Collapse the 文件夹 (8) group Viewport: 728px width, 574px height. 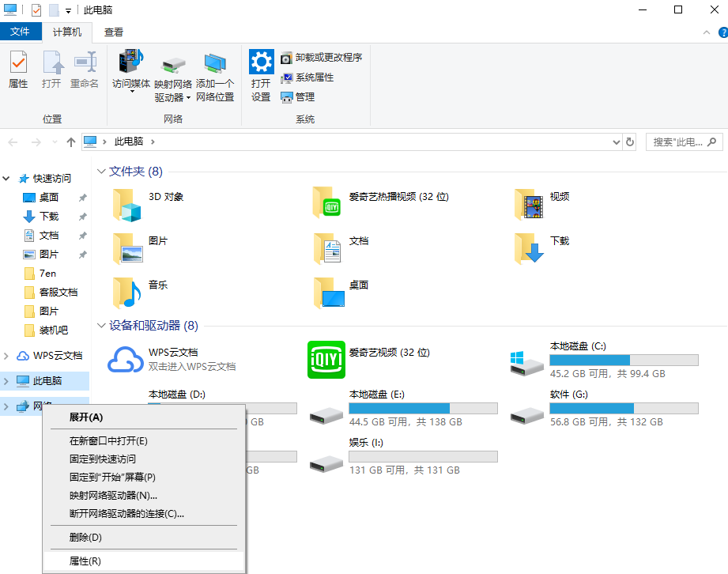pos(101,172)
